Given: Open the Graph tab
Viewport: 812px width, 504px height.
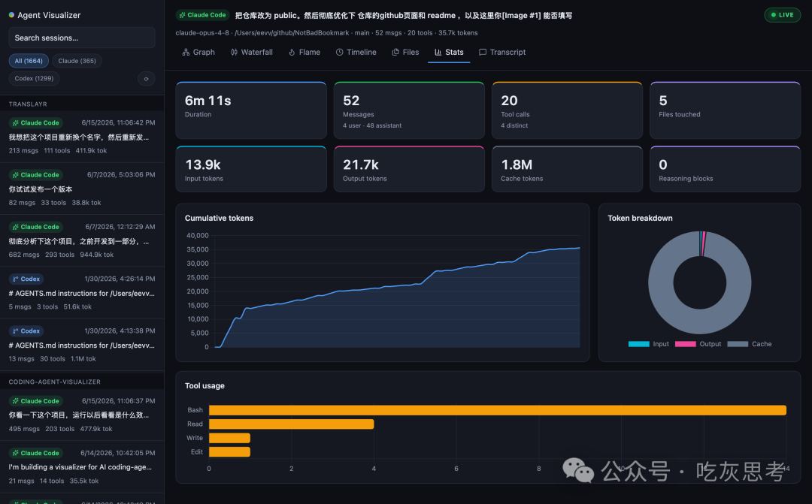Looking at the screenshot, I should pyautogui.click(x=198, y=53).
